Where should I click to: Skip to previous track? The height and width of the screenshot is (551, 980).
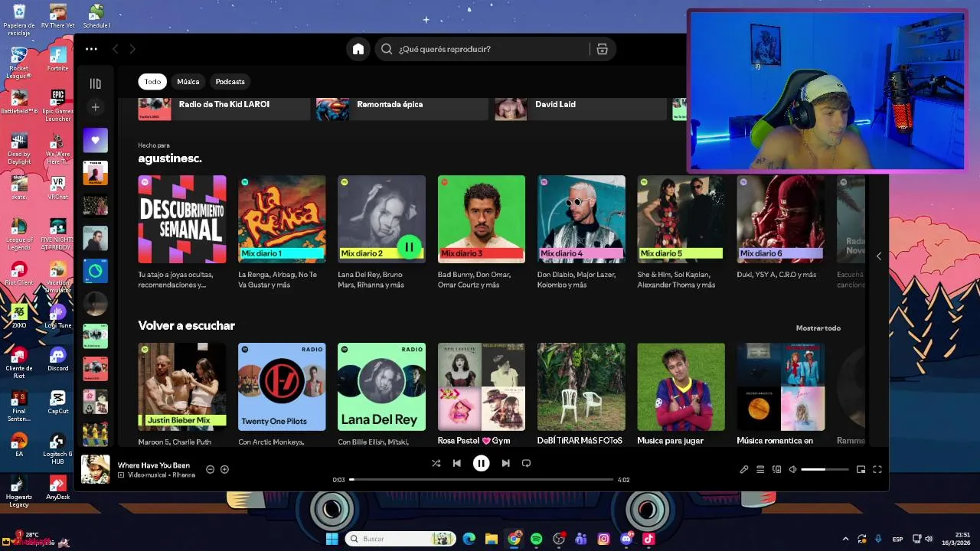click(457, 463)
